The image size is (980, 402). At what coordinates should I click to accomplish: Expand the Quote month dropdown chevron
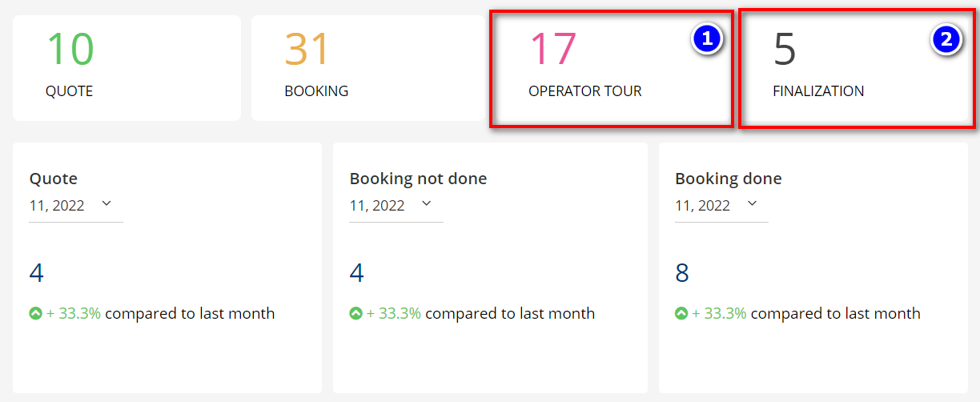(106, 204)
